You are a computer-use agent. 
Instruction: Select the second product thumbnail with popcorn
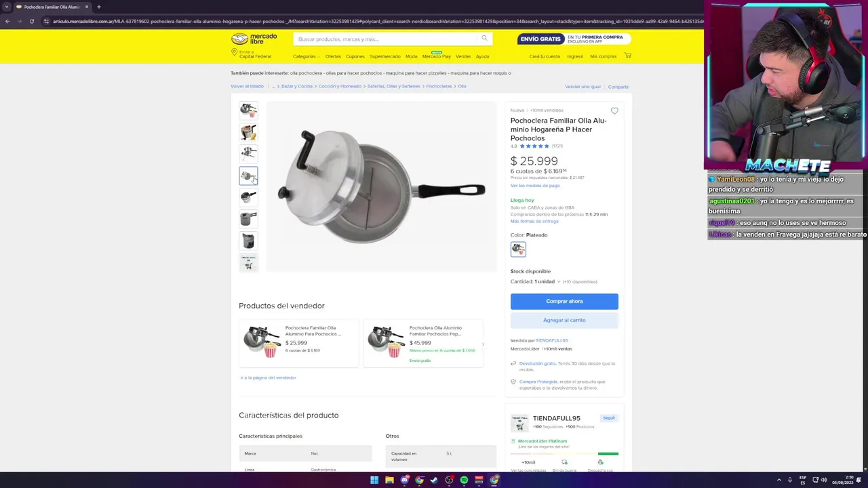[248, 132]
